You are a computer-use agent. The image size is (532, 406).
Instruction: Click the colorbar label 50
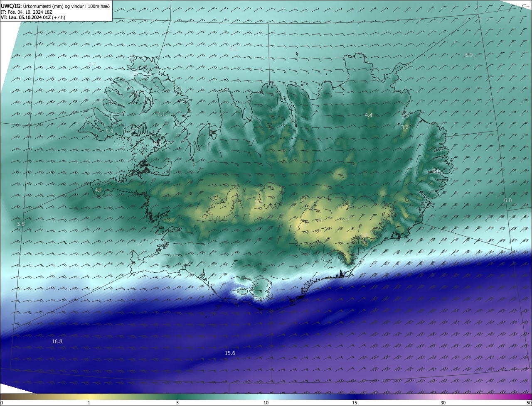point(529,403)
